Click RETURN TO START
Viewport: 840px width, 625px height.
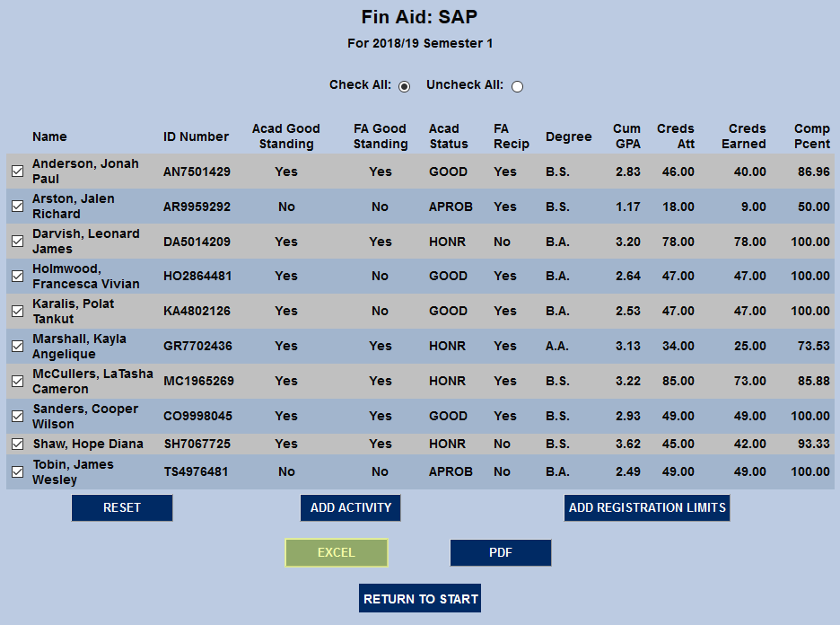(419, 597)
